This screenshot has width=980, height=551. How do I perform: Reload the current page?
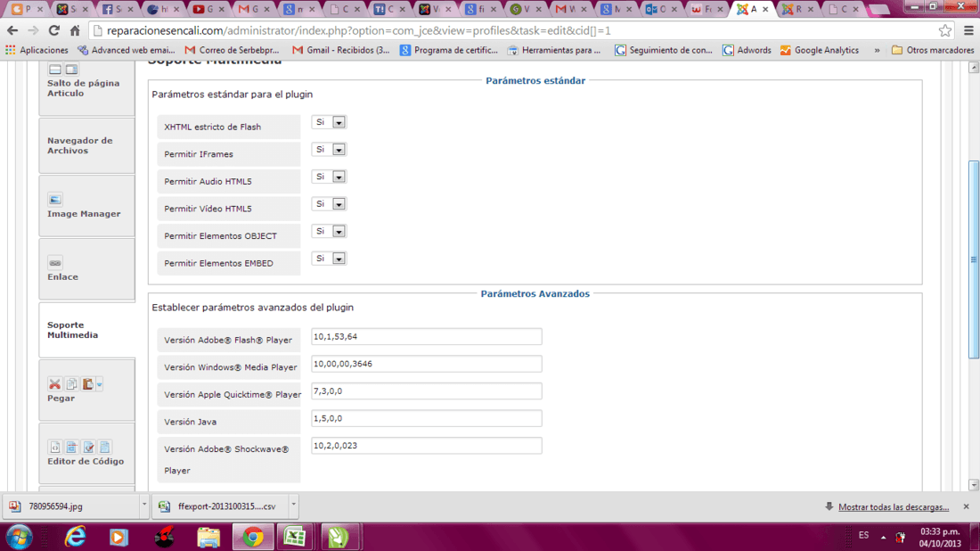pyautogui.click(x=54, y=30)
